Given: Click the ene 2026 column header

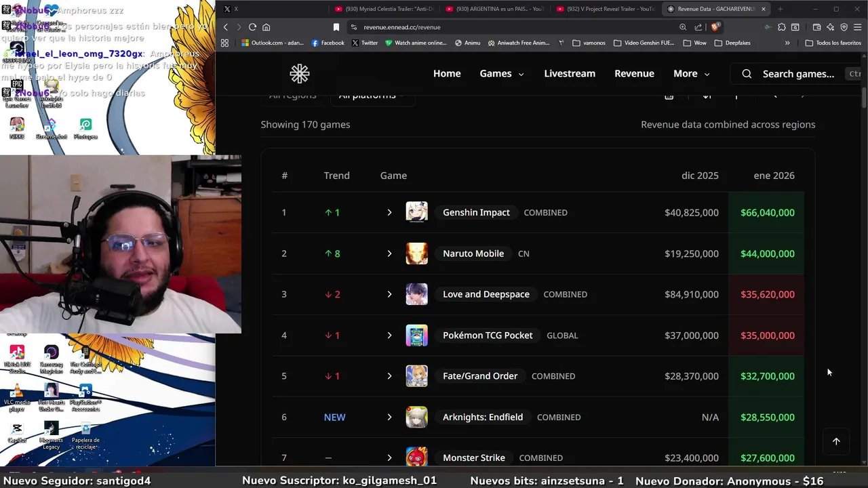Looking at the screenshot, I should tap(774, 176).
